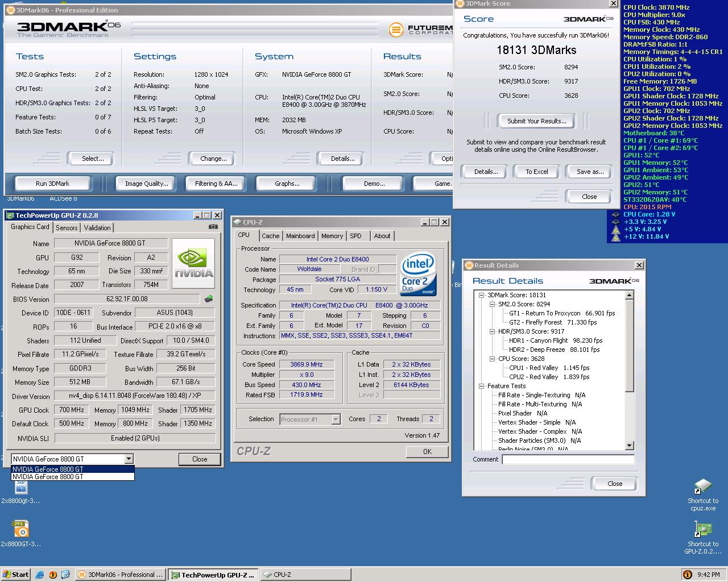Open the About tab in CPU-Z

pyautogui.click(x=382, y=236)
